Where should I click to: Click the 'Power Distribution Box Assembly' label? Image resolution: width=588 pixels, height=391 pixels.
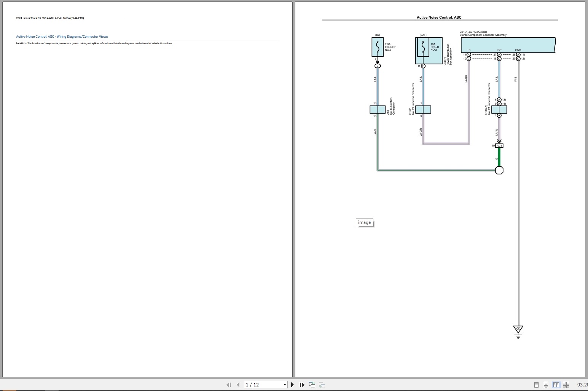point(449,54)
